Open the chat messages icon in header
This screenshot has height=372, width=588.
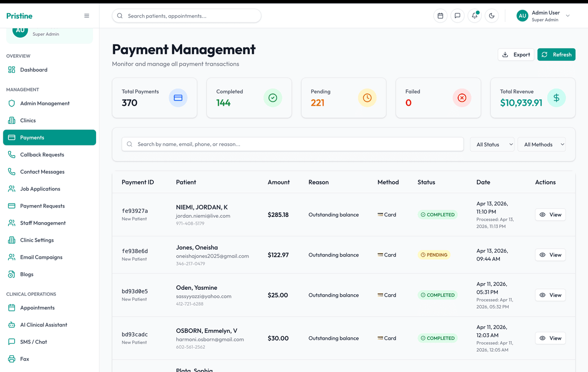point(457,16)
